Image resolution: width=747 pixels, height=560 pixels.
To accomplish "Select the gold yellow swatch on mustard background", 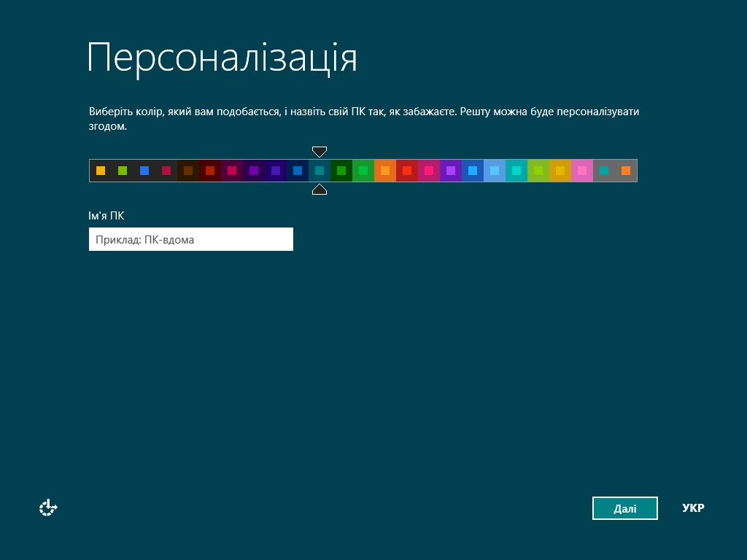I will pos(560,171).
